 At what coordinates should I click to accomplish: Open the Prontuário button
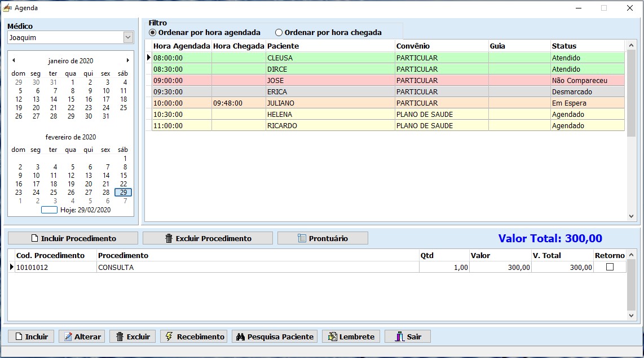(323, 238)
